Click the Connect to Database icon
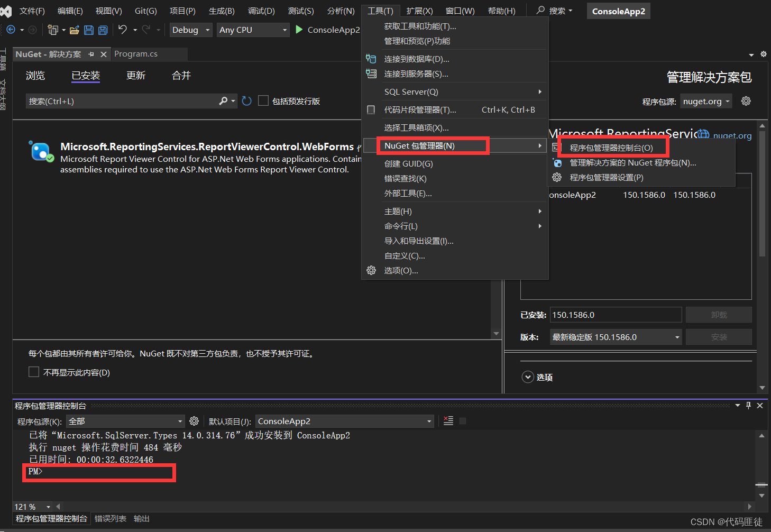 click(371, 59)
